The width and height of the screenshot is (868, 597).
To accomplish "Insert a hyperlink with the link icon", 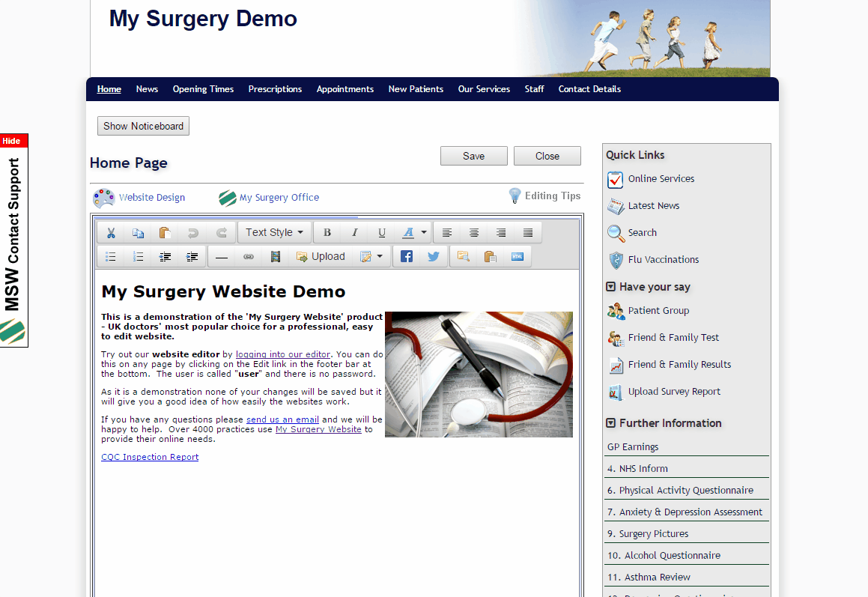I will [x=249, y=256].
